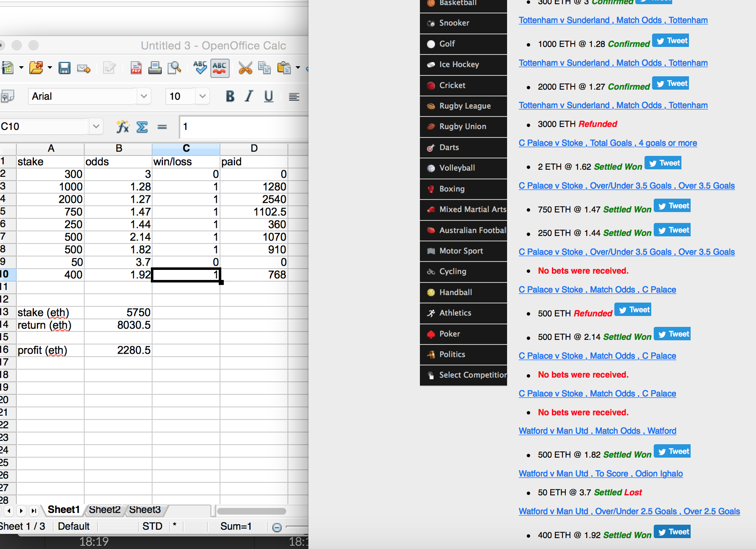Tweet the 2 ETH @ 1.62 bet
756x549 pixels.
click(663, 163)
